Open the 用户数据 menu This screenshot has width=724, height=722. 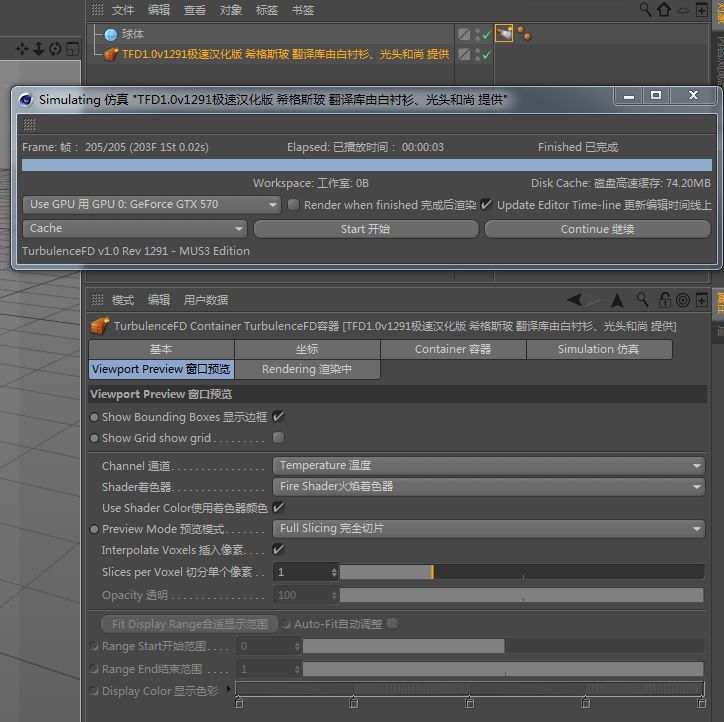click(x=206, y=300)
